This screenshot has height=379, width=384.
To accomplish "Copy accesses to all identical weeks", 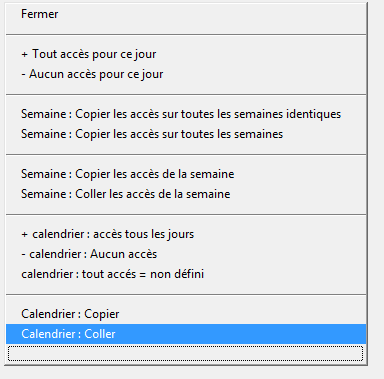I will click(186, 114).
